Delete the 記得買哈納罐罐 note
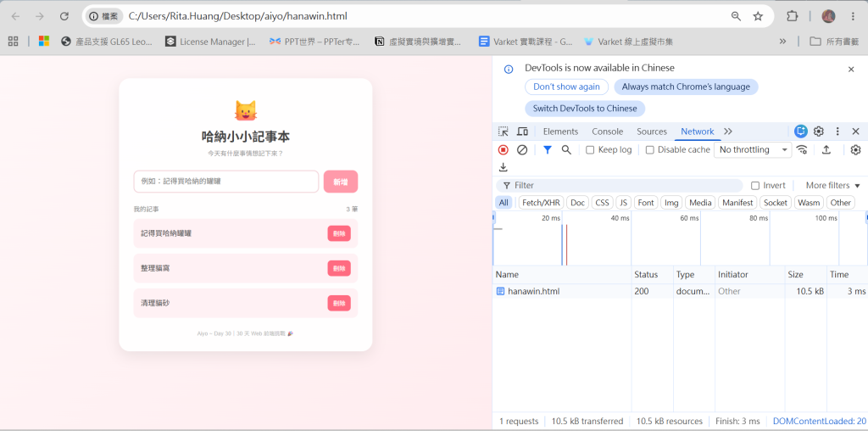Image resolution: width=868 pixels, height=431 pixels. [x=339, y=234]
